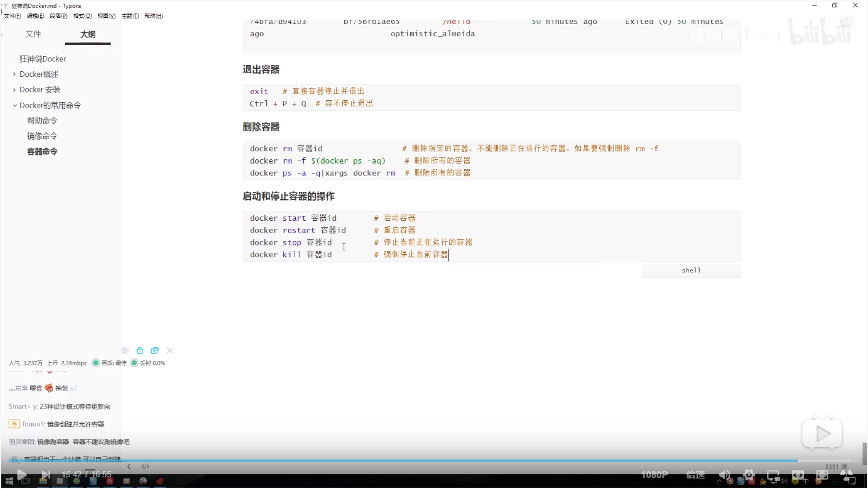Collapse the Docker的常用命令 outline chevron

coord(15,105)
